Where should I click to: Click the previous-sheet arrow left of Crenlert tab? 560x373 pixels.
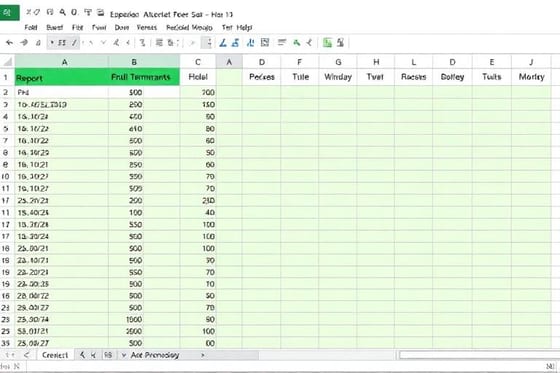tap(26, 355)
